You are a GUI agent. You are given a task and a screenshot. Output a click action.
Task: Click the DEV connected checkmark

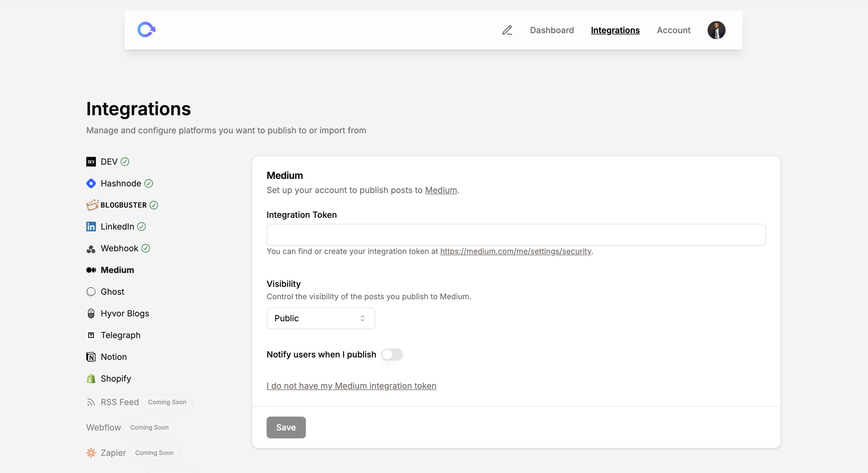[x=125, y=162]
